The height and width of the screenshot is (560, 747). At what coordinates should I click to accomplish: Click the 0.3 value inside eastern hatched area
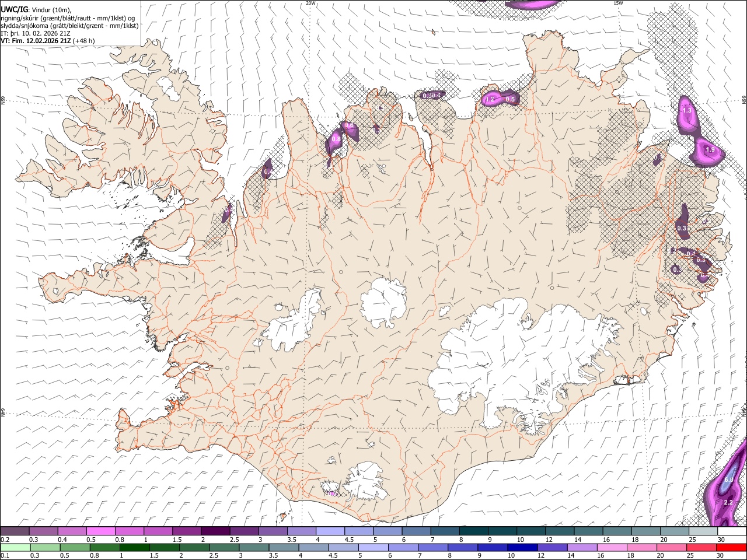682,228
